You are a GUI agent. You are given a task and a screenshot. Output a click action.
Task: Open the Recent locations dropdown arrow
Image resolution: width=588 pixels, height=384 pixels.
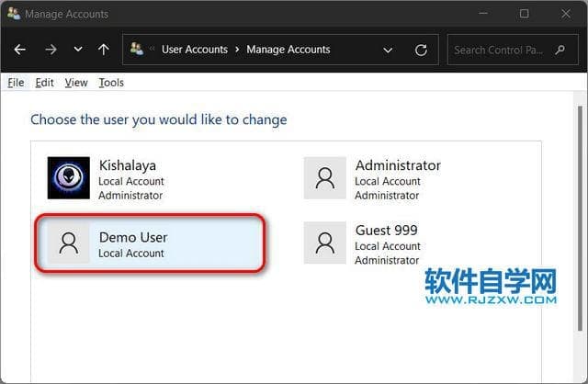point(77,50)
